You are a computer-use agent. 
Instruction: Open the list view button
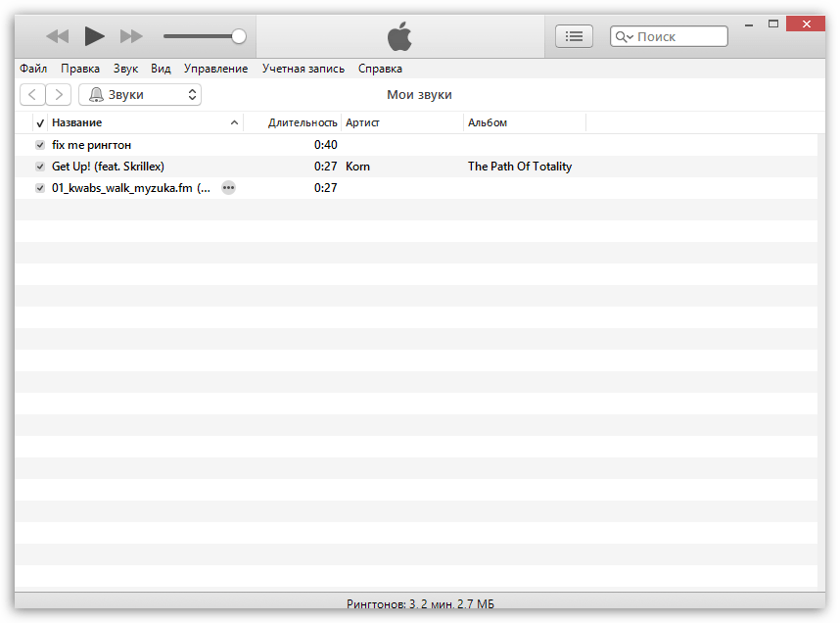tap(575, 36)
